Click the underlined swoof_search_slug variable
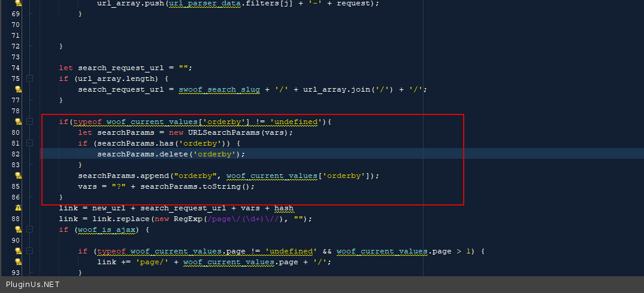 click(x=219, y=89)
